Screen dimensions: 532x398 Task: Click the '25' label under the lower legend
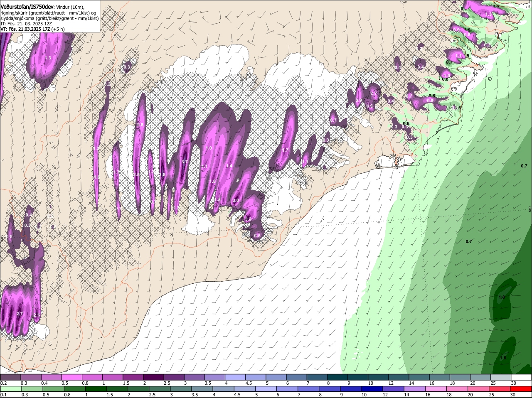[492, 395]
